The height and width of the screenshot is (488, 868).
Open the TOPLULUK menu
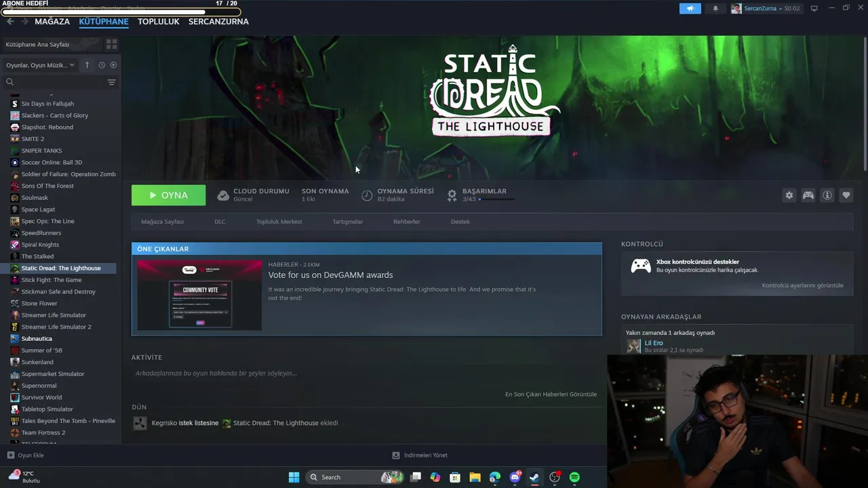pyautogui.click(x=159, y=22)
